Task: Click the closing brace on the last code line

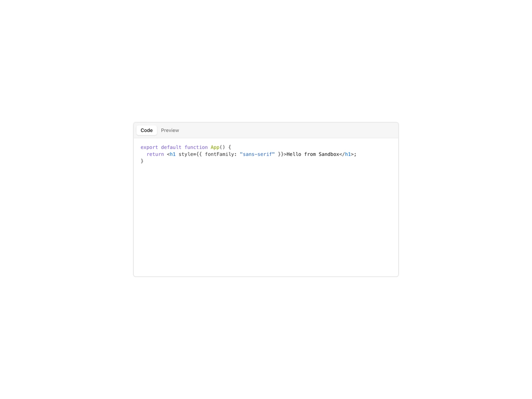Action: [142, 161]
